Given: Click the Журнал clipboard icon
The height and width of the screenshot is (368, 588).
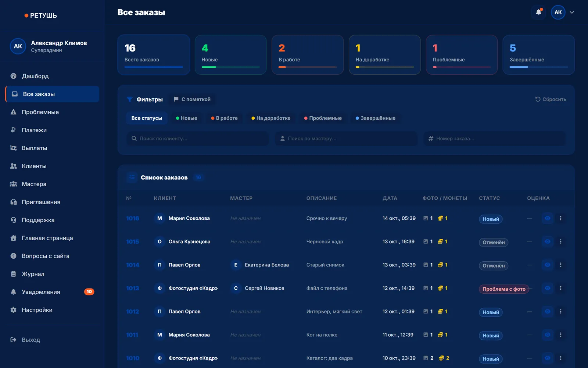Looking at the screenshot, I should 14,274.
